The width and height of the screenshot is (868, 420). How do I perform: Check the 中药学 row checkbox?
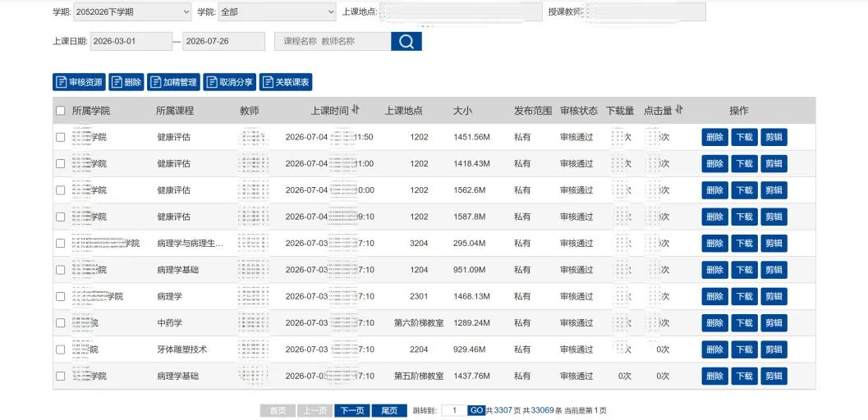click(x=60, y=322)
